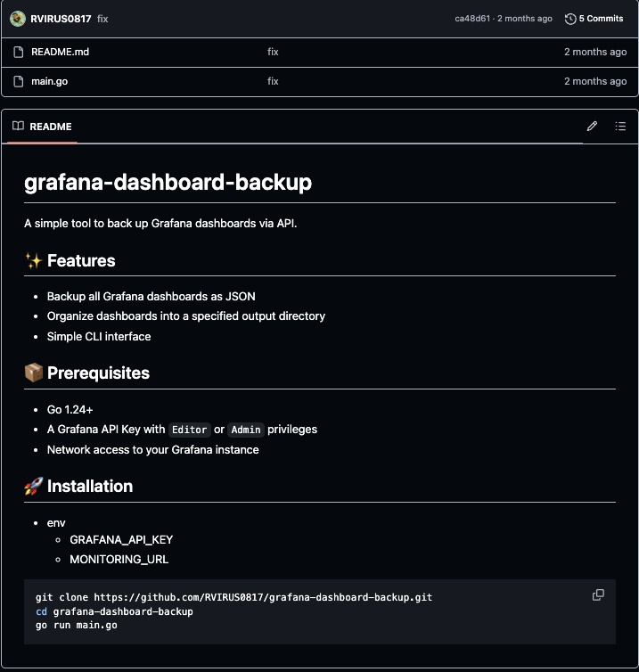Open the main.go file

click(49, 81)
